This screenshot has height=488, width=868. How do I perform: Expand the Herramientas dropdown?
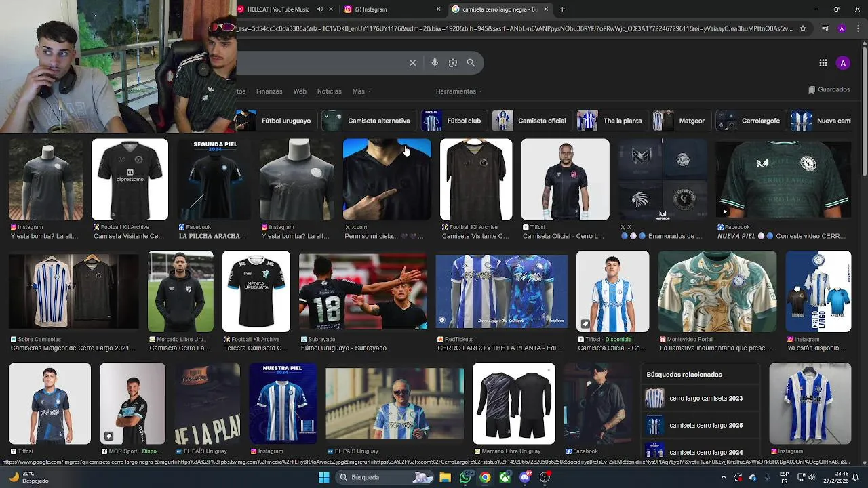coord(459,91)
